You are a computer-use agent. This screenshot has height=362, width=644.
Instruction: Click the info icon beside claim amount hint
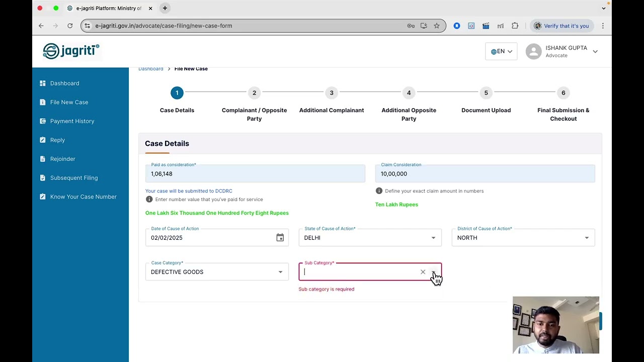379,191
